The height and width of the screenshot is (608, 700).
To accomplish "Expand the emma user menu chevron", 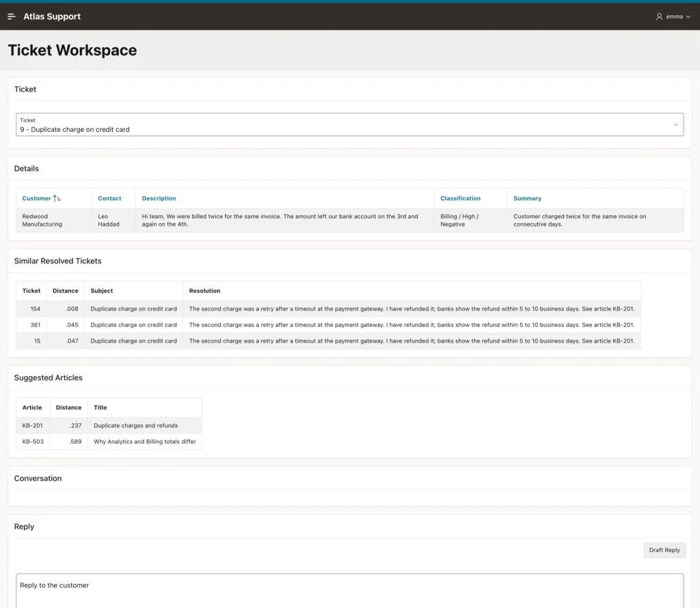I will click(x=688, y=17).
